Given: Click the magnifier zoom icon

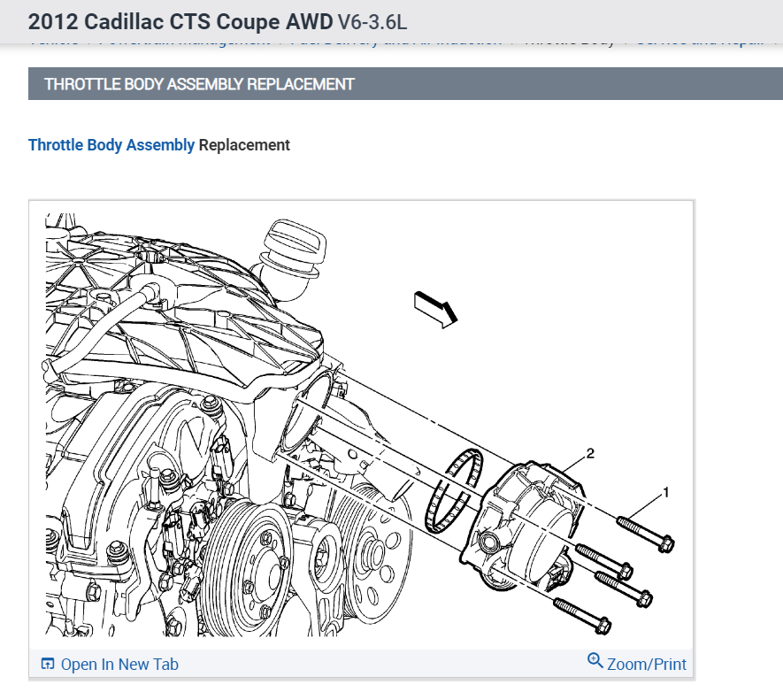Looking at the screenshot, I should [x=595, y=660].
